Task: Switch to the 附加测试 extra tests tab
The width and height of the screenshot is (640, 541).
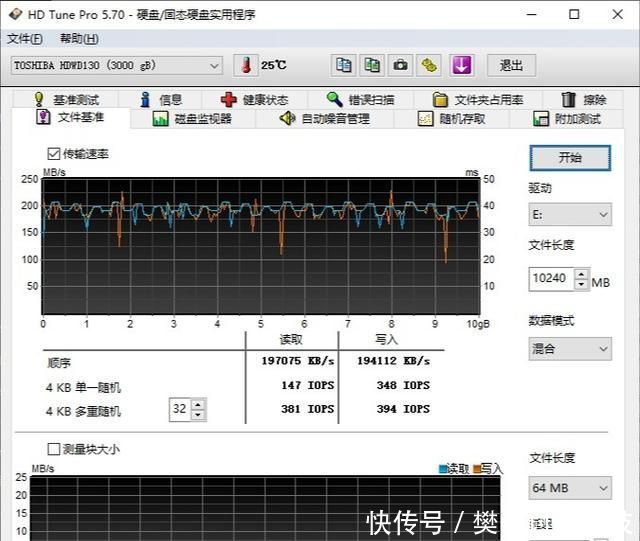Action: coord(567,119)
